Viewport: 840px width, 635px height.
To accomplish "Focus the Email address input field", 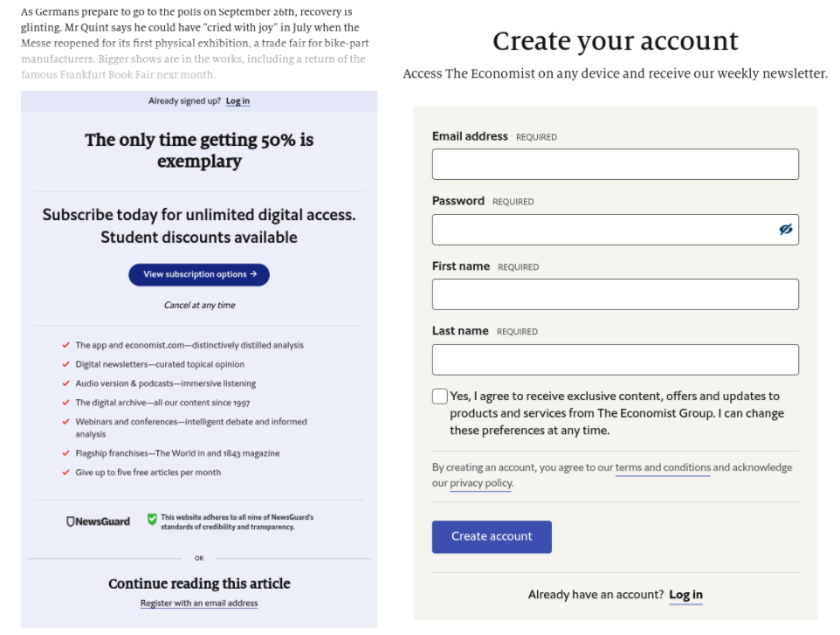I will click(x=615, y=164).
